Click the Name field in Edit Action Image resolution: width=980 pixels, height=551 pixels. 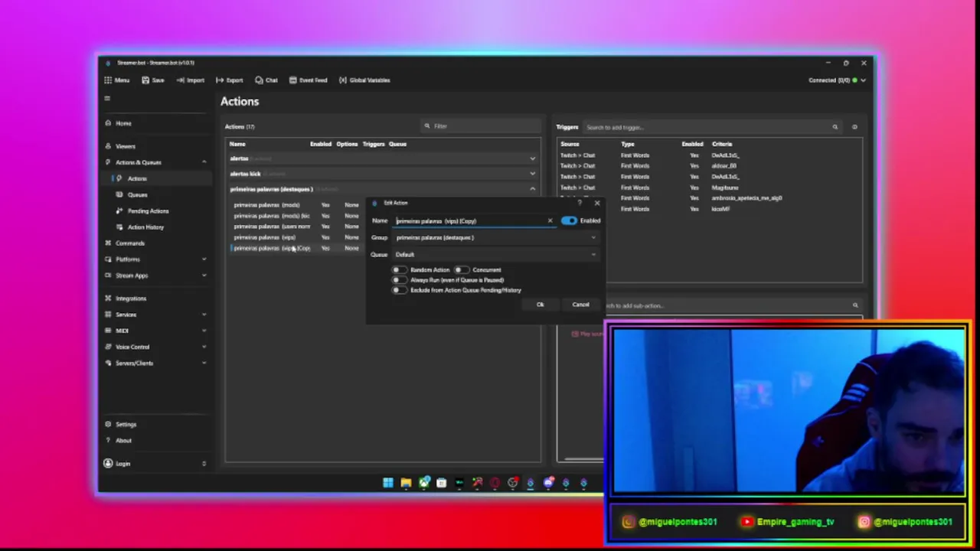(x=469, y=221)
